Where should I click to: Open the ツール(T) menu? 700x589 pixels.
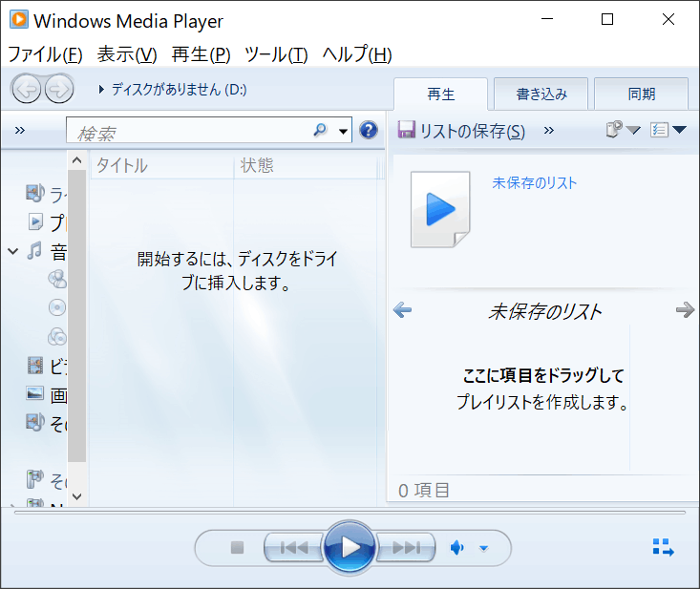pos(276,54)
